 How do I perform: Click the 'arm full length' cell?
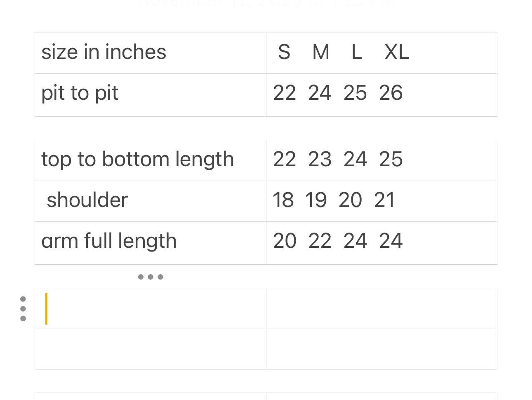coord(150,242)
